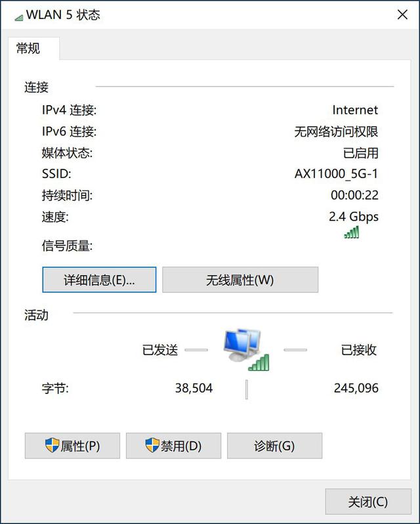Viewport: 420px width, 524px height.
Task: Disable the adapter with 禁用(D)
Action: (x=174, y=446)
